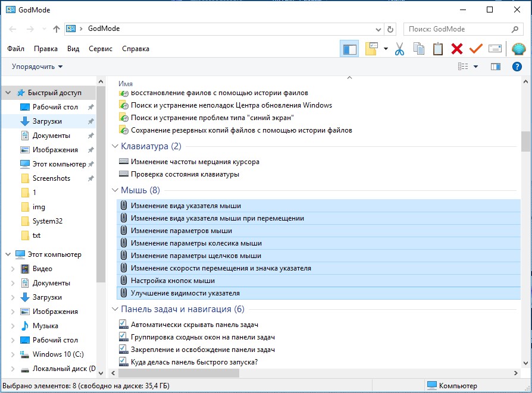The width and height of the screenshot is (532, 393).
Task: Expand the Музыка tree node
Action: [x=12, y=326]
